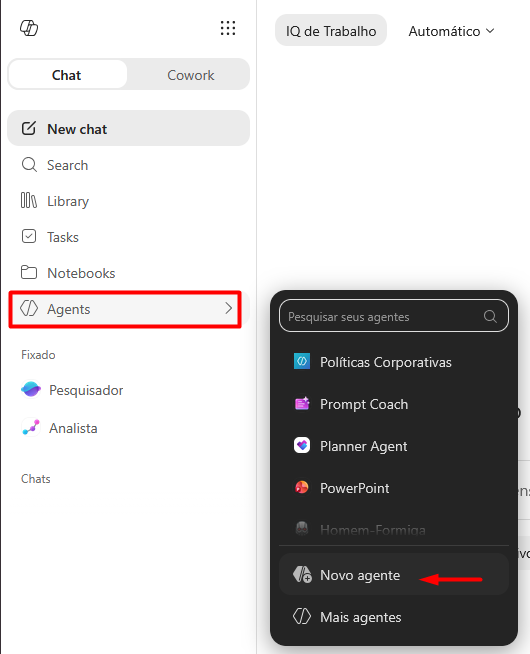Select the Planner Agent icon

click(302, 445)
